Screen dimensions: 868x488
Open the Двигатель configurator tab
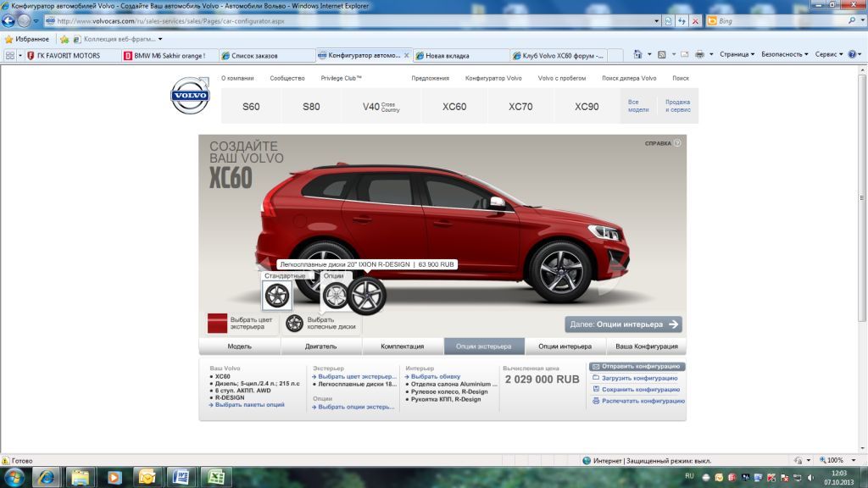click(321, 347)
